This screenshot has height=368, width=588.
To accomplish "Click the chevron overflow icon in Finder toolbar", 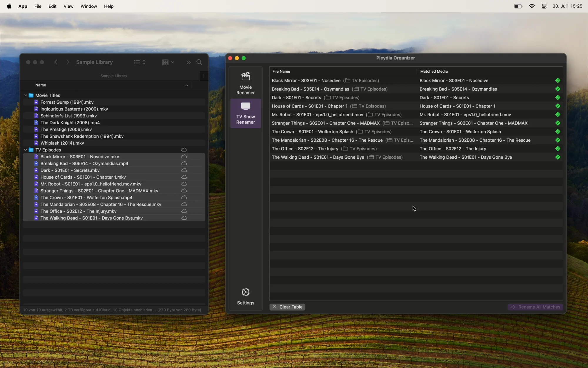I will [188, 62].
